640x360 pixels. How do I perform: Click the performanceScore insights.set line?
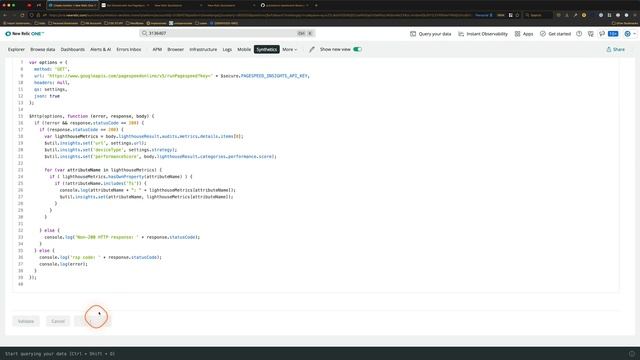point(160,156)
